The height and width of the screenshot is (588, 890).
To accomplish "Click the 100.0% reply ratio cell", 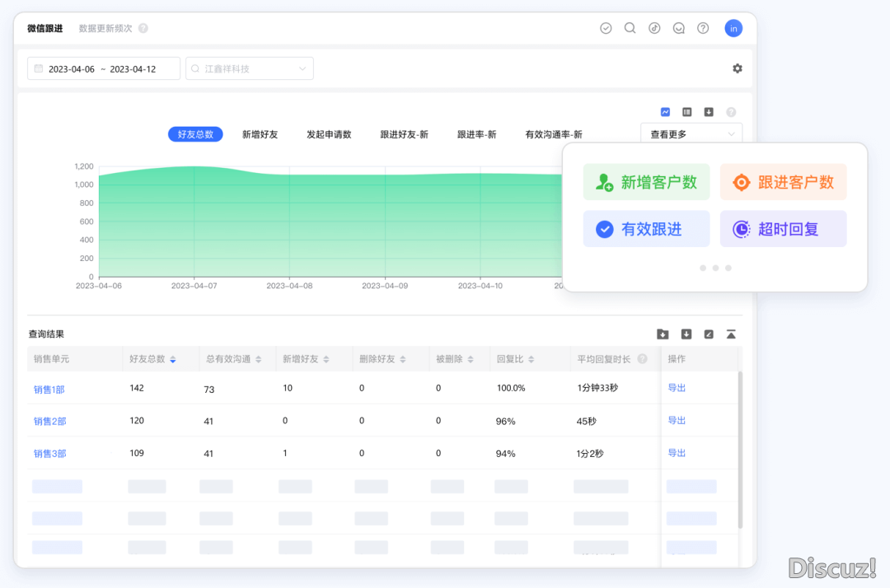I will pyautogui.click(x=511, y=389).
